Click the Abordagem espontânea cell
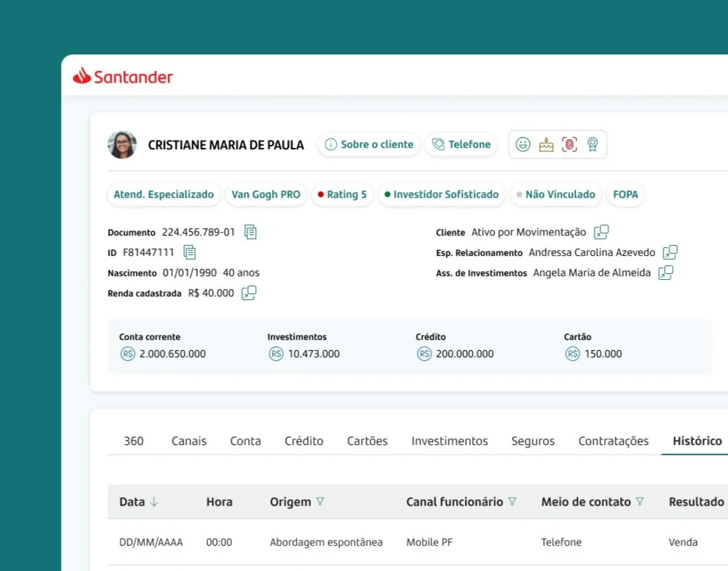 coord(326,542)
